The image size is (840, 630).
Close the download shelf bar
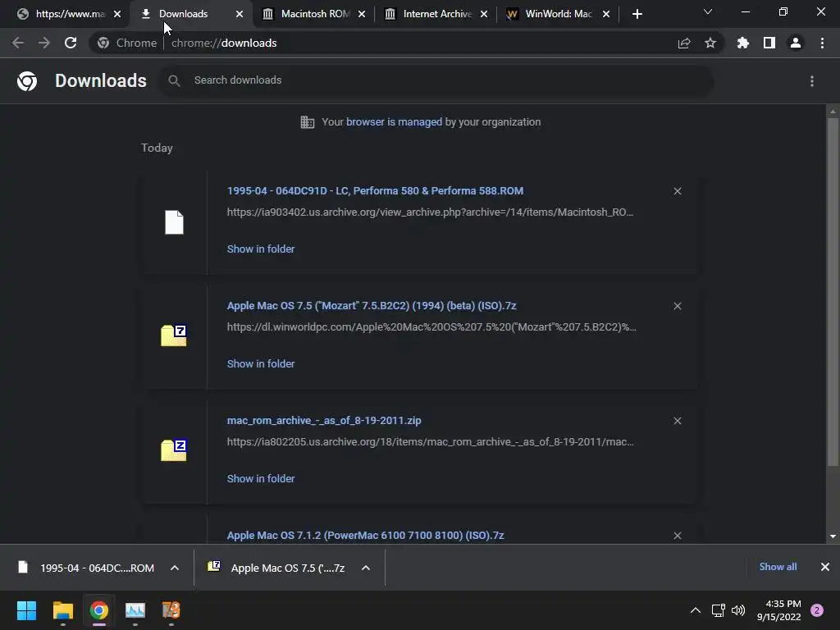[825, 567]
